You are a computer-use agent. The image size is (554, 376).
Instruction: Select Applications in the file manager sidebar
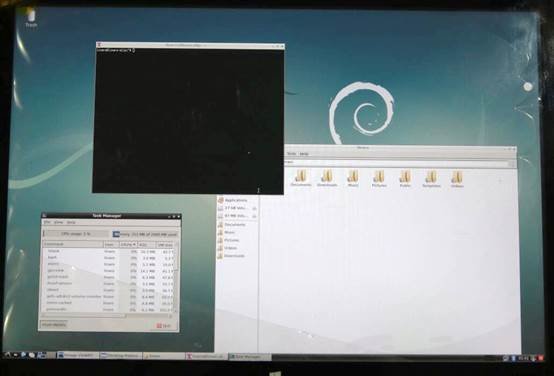click(x=233, y=200)
